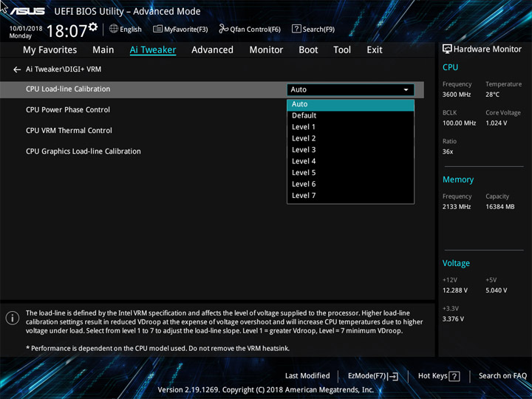Image resolution: width=532 pixels, height=399 pixels.
Task: Click the 18:07 clock display
Action: click(66, 31)
